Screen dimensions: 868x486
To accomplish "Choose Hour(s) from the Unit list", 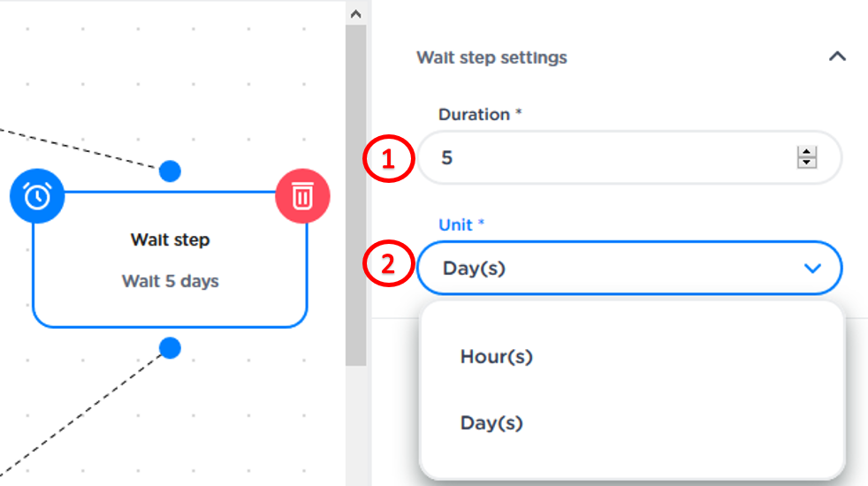I will click(x=497, y=357).
